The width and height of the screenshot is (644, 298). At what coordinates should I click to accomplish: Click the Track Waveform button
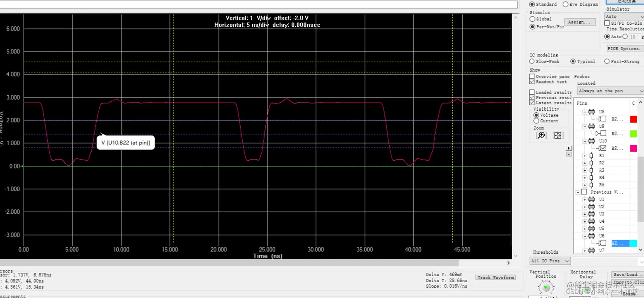point(495,278)
